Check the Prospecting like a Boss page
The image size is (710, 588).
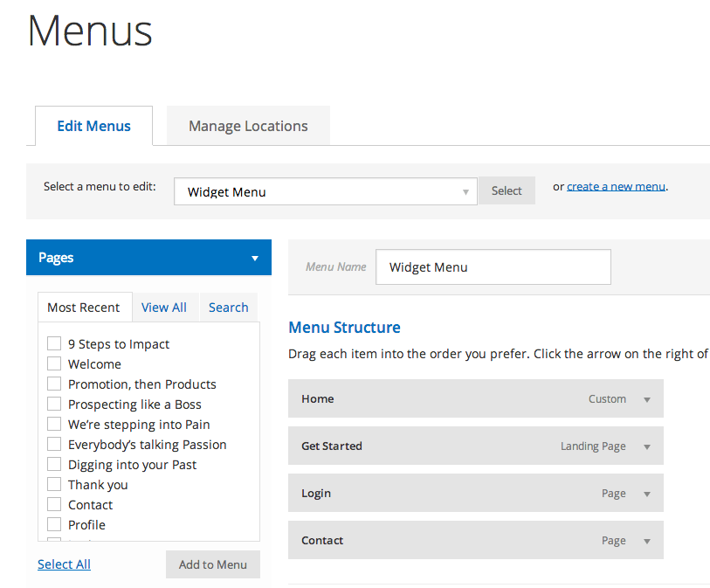pos(54,404)
